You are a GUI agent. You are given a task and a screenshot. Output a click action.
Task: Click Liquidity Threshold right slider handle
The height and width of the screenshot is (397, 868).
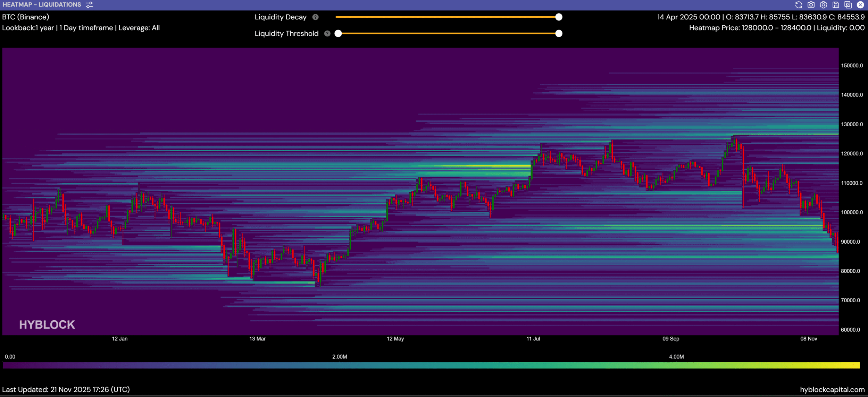[x=559, y=34]
